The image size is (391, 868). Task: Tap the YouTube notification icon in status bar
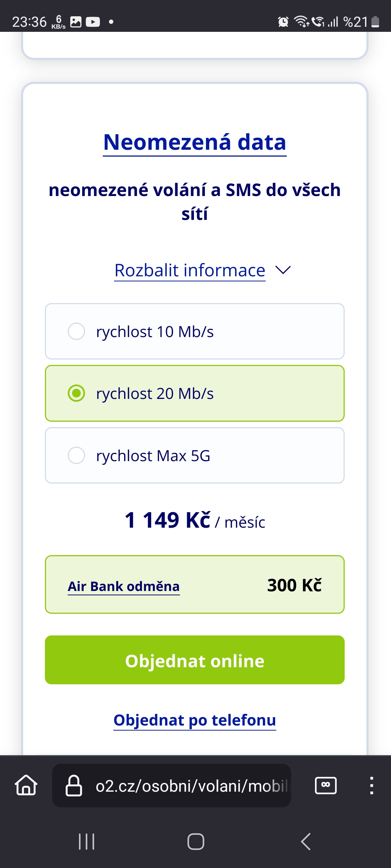93,22
